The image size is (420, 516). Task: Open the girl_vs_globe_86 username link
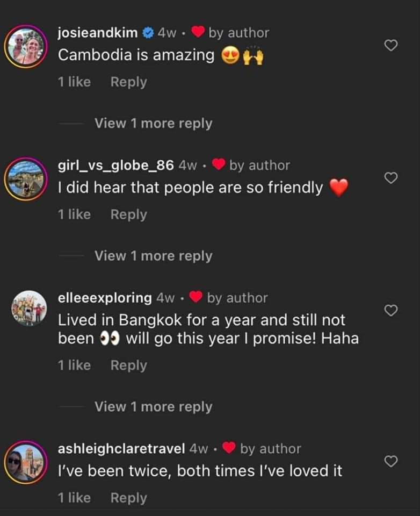(x=115, y=165)
